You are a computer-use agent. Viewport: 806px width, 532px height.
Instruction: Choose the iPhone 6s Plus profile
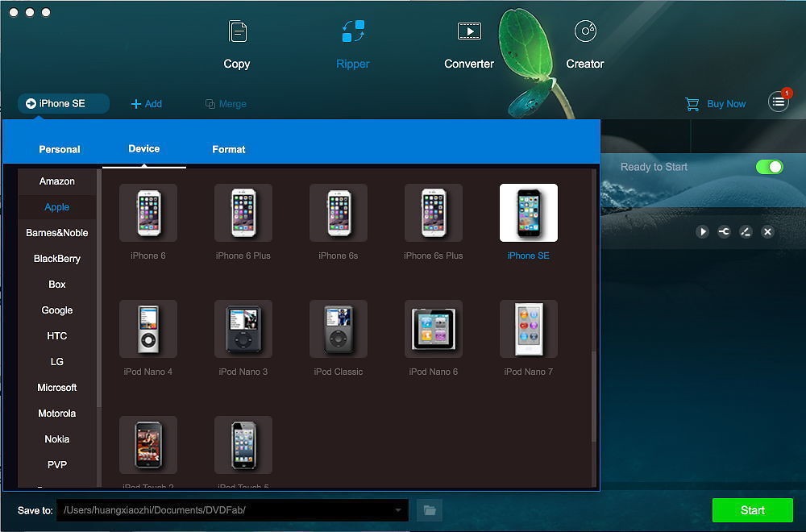(434, 213)
